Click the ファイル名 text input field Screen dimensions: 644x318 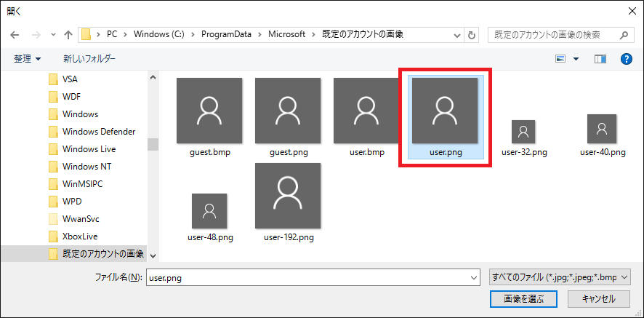[x=305, y=277]
